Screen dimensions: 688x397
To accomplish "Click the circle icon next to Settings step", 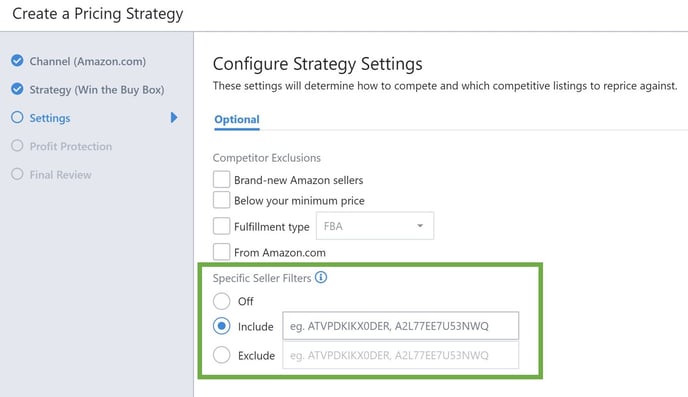I will tap(17, 117).
